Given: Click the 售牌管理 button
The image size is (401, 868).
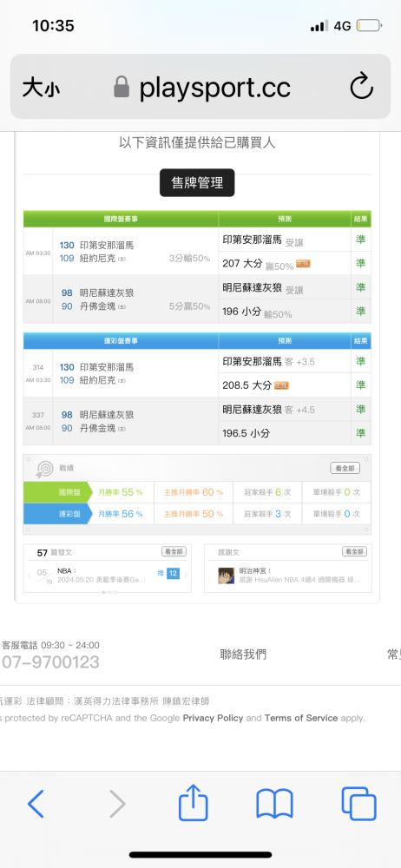Looking at the screenshot, I should coord(197,182).
